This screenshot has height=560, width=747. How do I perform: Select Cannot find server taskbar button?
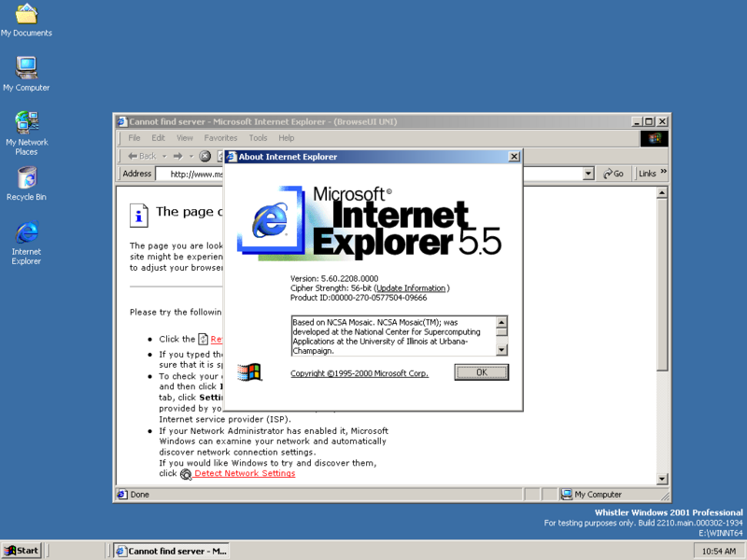172,551
